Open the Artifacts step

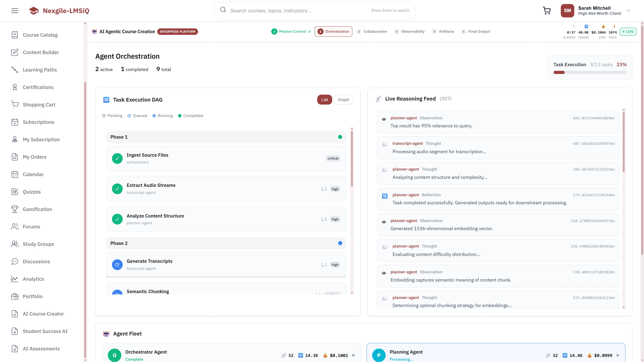pyautogui.click(x=443, y=32)
